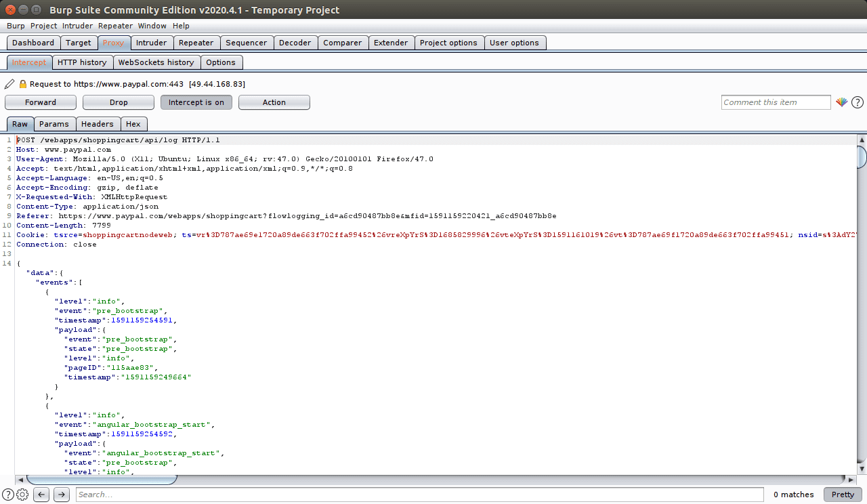The image size is (867, 504).
Task: Open the Action menu for the intercepted request
Action: point(274,102)
